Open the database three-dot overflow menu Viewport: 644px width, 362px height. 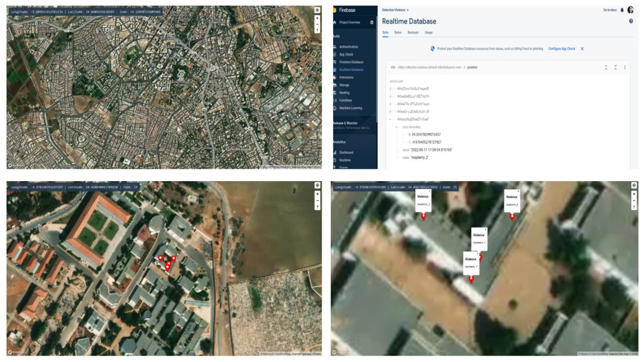[625, 67]
